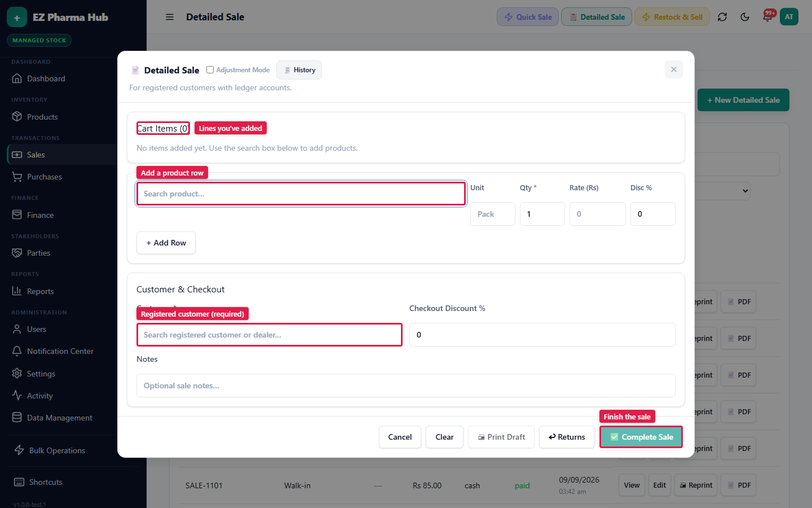This screenshot has height=508, width=812.
Task: Click the Optional sale notes field
Action: coord(406,386)
